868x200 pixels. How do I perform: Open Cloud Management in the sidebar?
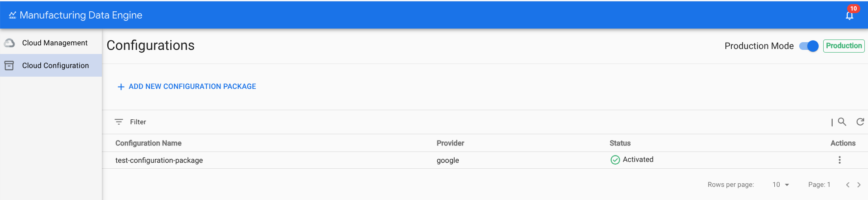(55, 43)
